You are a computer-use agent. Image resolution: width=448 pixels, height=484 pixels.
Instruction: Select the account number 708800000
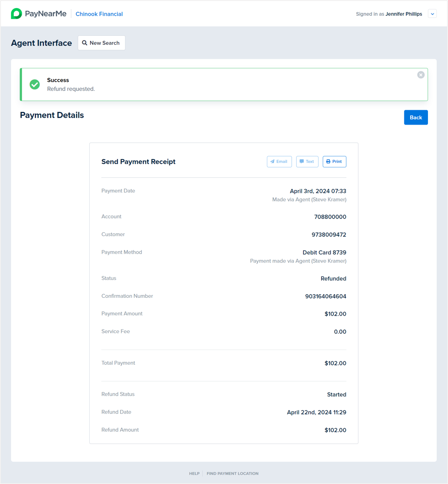click(x=330, y=217)
